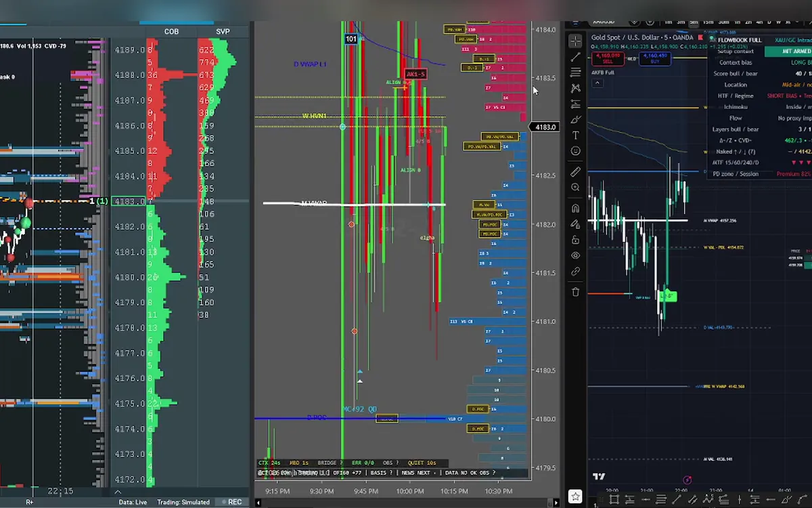
Task: Click the BRIDGE ? status entry
Action: pos(331,463)
